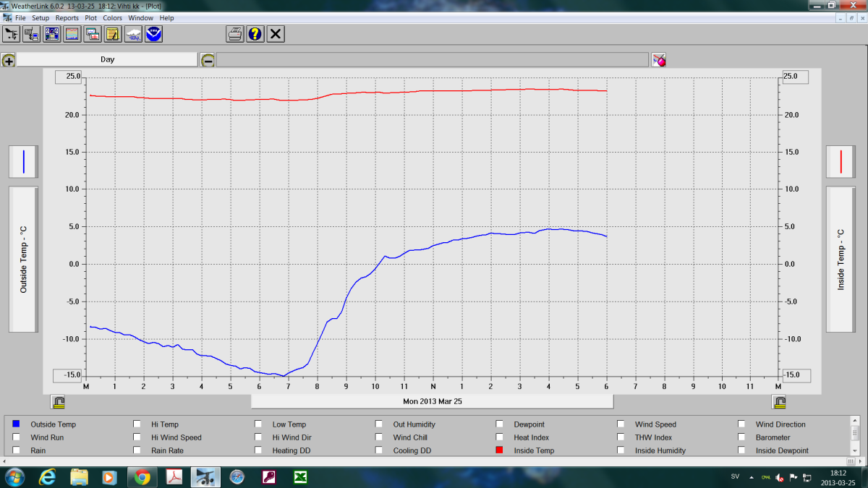Click the NOAA logo toolbar icon
This screenshot has height=488, width=868.
[153, 34]
